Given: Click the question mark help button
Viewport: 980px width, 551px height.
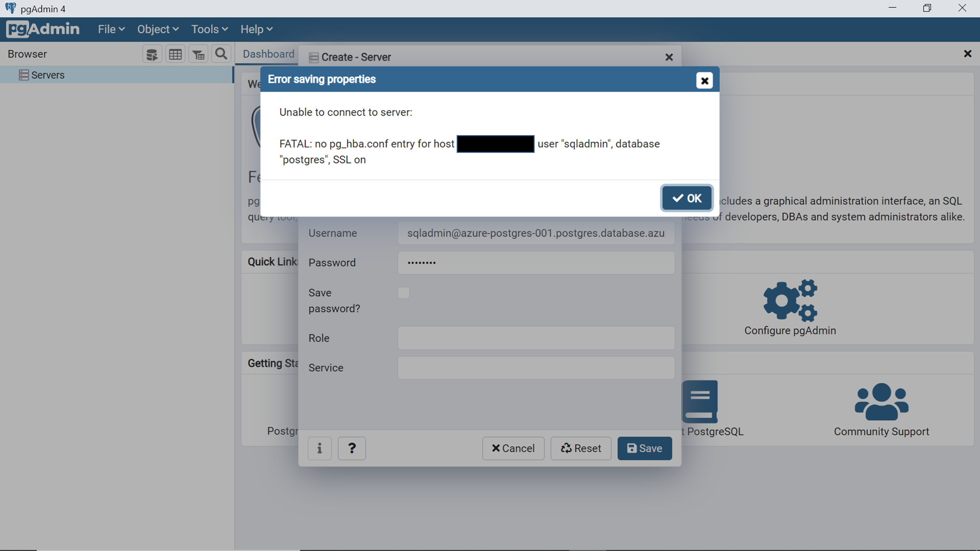Looking at the screenshot, I should click(x=352, y=448).
